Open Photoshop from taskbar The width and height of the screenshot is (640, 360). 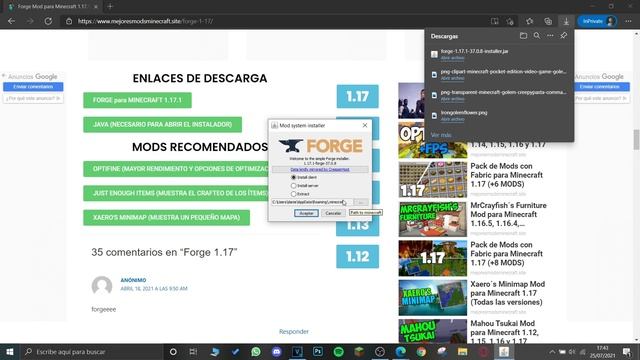[318, 352]
